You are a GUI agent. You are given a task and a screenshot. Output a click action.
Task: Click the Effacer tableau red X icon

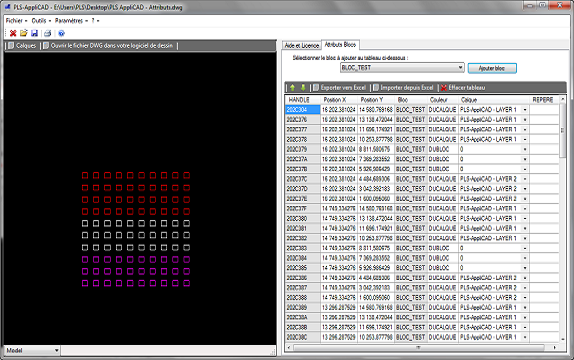coord(444,88)
